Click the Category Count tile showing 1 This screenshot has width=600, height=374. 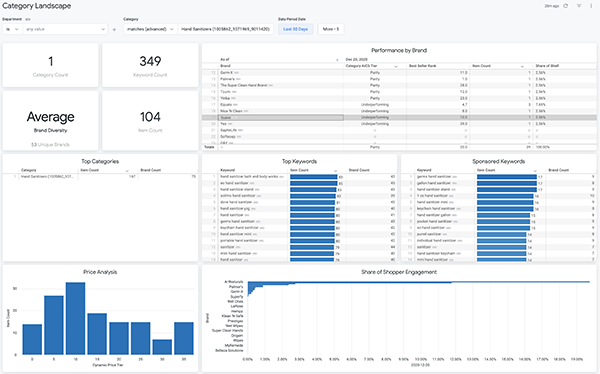pos(51,65)
